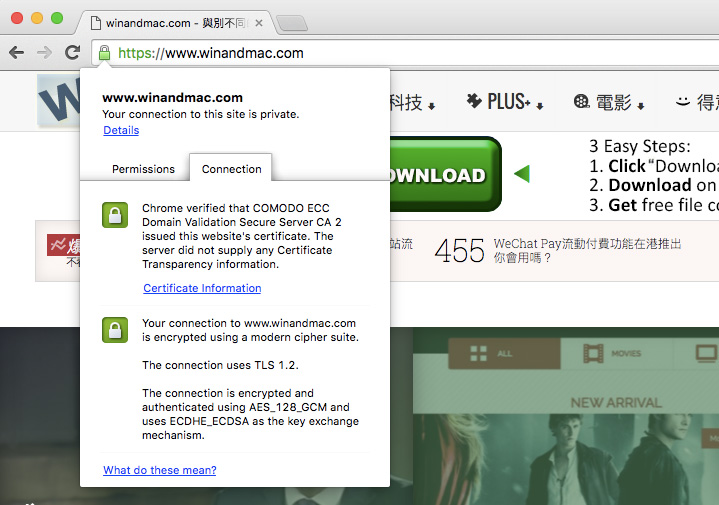Click the browser back arrow button
This screenshot has width=719, height=505.
point(16,53)
